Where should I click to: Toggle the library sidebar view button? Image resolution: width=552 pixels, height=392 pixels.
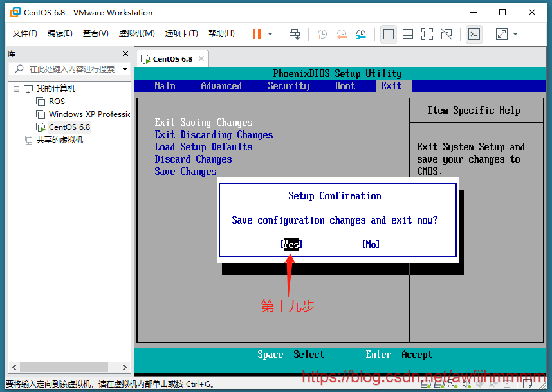[389, 34]
